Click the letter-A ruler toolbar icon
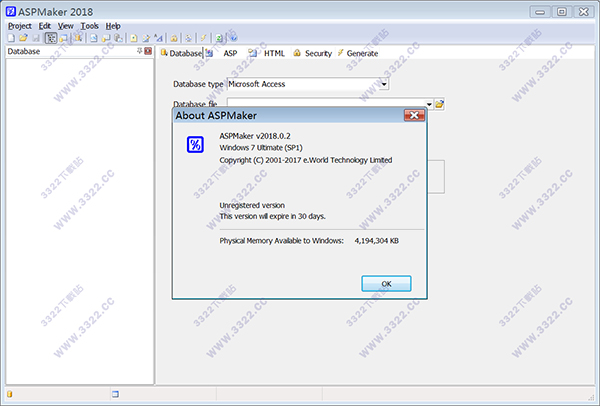The height and width of the screenshot is (406, 600). click(x=158, y=38)
